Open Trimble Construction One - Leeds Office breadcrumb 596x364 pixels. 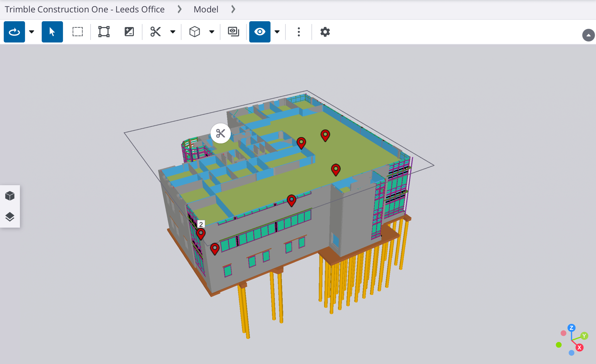(85, 9)
